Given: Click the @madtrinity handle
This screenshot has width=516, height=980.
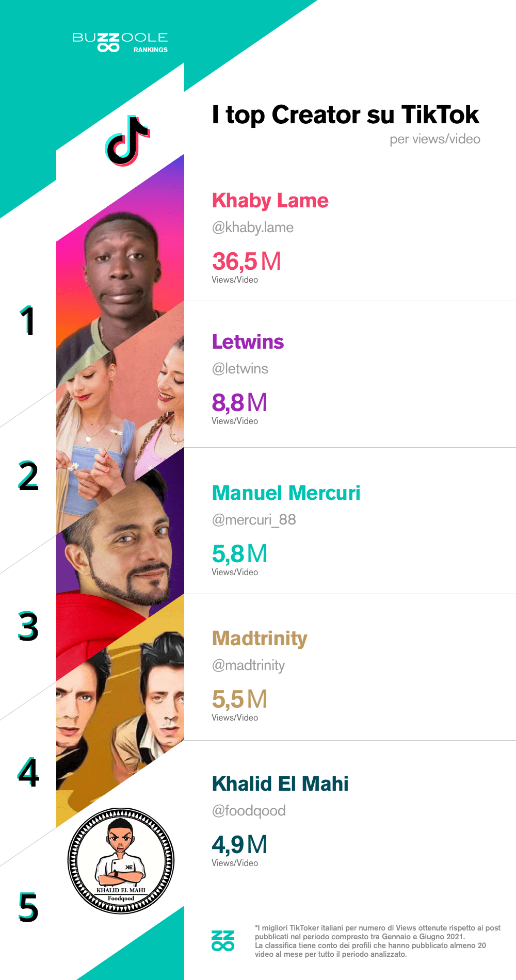Looking at the screenshot, I should [x=248, y=665].
